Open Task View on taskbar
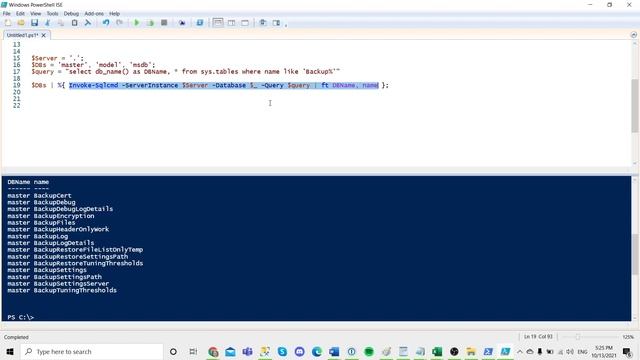This screenshot has height=360, width=640. point(193,351)
